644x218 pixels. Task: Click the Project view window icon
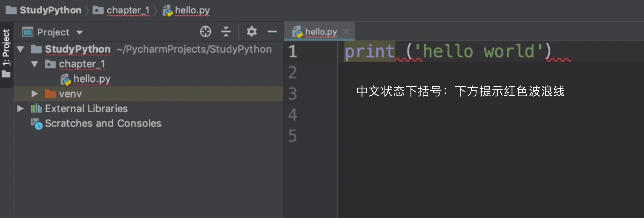point(28,32)
